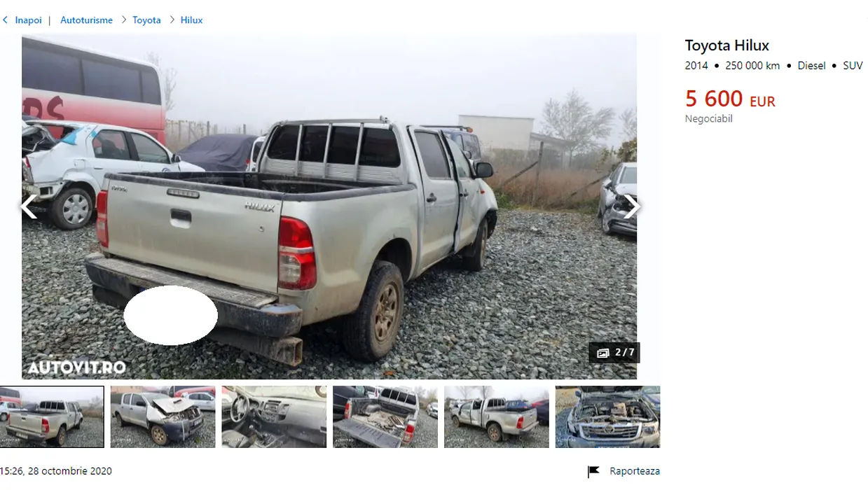The width and height of the screenshot is (868, 490).
Task: Open the Toyota breadcrumb link
Action: click(x=146, y=20)
